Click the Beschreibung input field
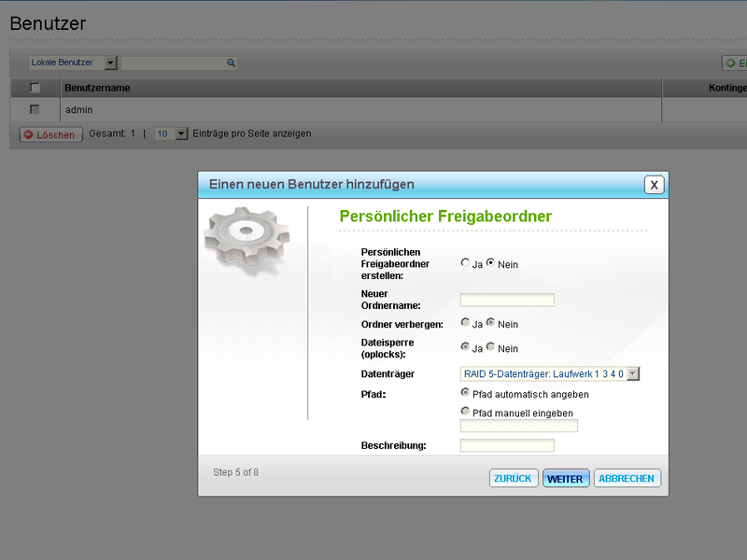 507,446
